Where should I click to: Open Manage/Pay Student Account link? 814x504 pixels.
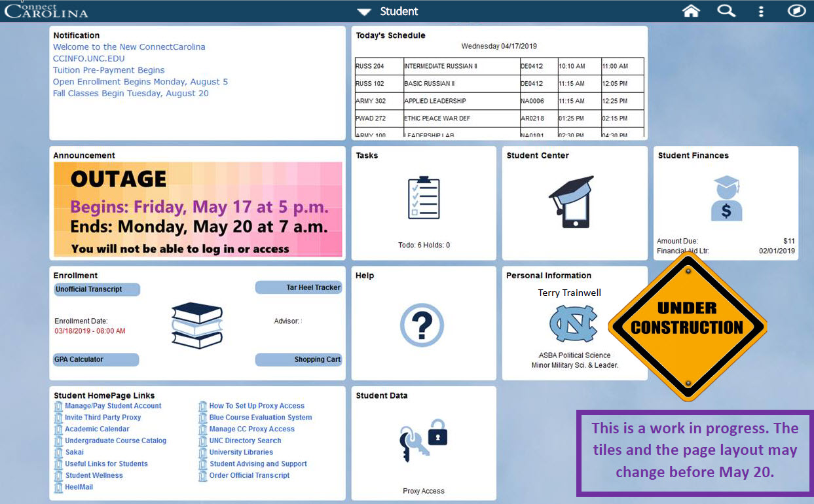click(113, 406)
